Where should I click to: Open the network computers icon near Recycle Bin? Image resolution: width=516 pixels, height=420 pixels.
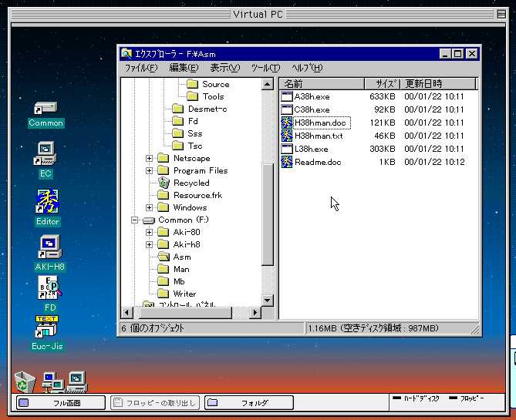click(53, 382)
